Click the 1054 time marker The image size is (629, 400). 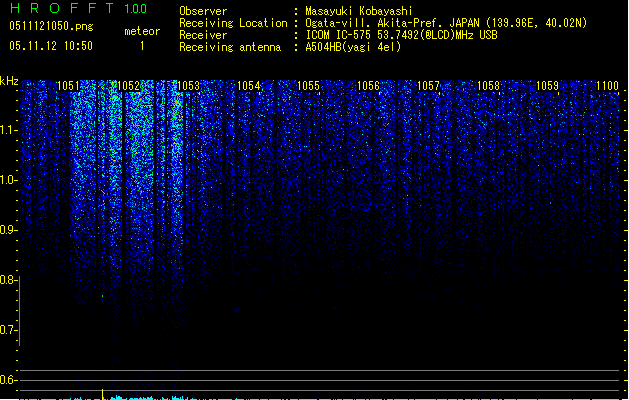(248, 86)
